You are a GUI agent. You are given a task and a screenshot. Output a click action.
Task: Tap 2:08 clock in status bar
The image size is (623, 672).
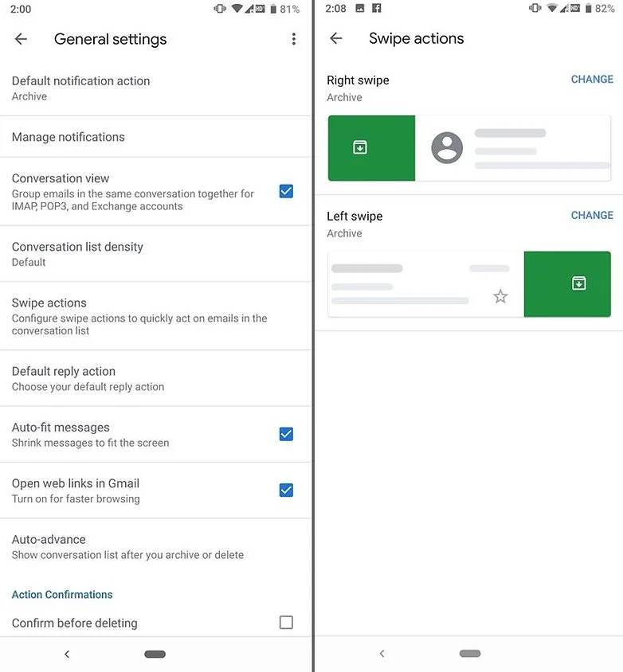(335, 9)
